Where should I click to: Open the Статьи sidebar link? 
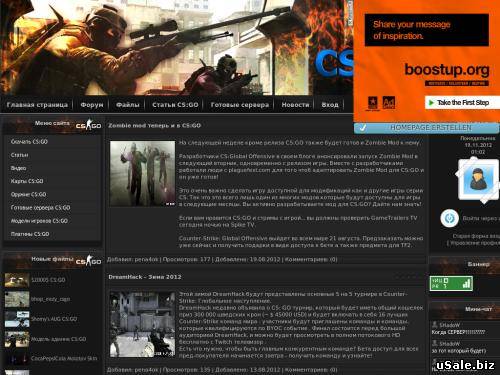pos(19,155)
